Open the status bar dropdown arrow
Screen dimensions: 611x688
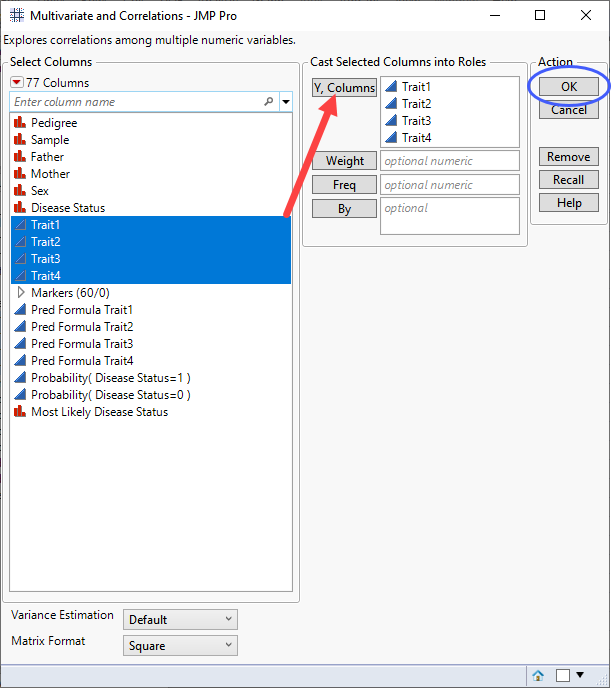pyautogui.click(x=580, y=675)
